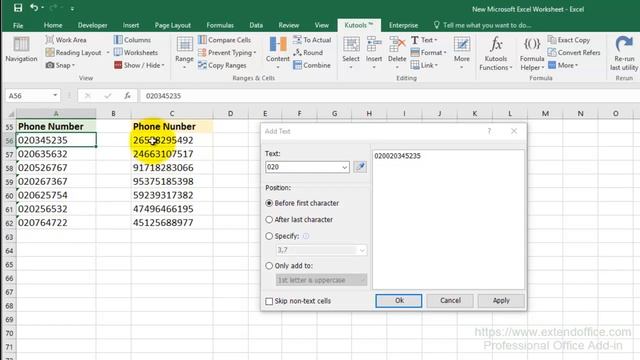Convert values To Actual
Screen dimensions: 640x360
(x=312, y=40)
